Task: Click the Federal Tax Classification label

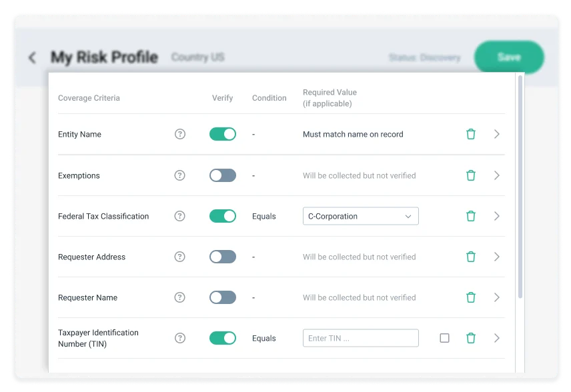Action: 103,216
